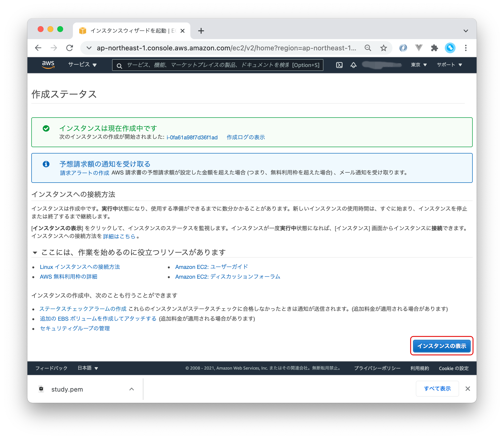This screenshot has width=504, height=439.
Task: Click the zoom magnifier icon in address bar
Action: click(x=368, y=48)
